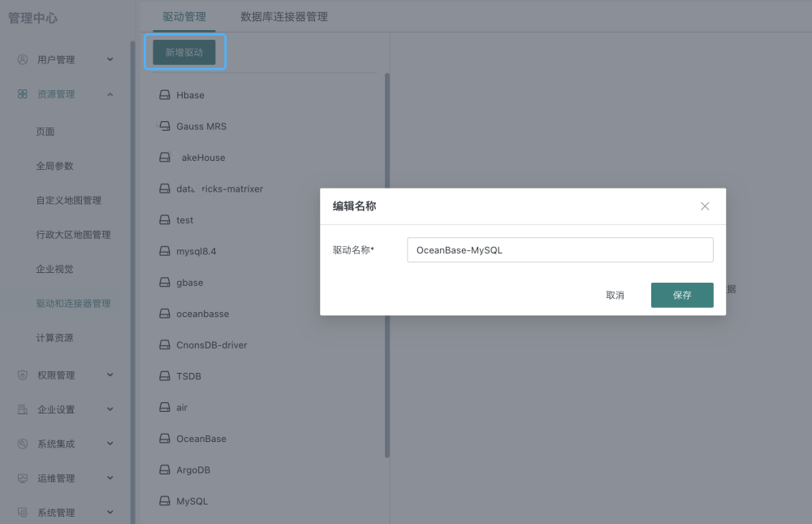
Task: Expand the 用户管理 menu chevron
Action: point(110,59)
